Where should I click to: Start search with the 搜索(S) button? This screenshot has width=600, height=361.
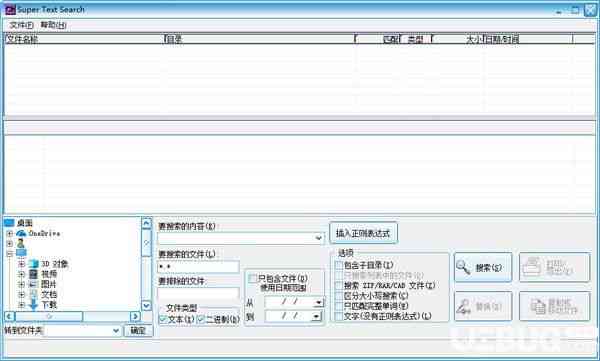[x=483, y=268]
